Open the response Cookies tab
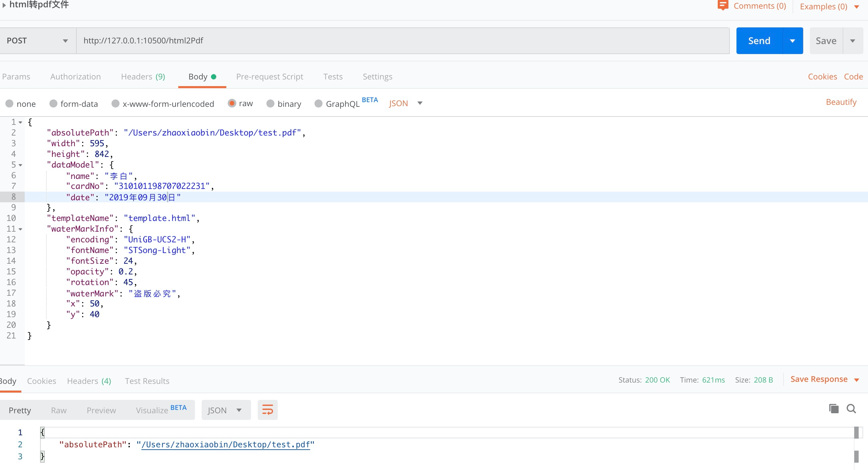The width and height of the screenshot is (868, 470). pyautogui.click(x=41, y=381)
